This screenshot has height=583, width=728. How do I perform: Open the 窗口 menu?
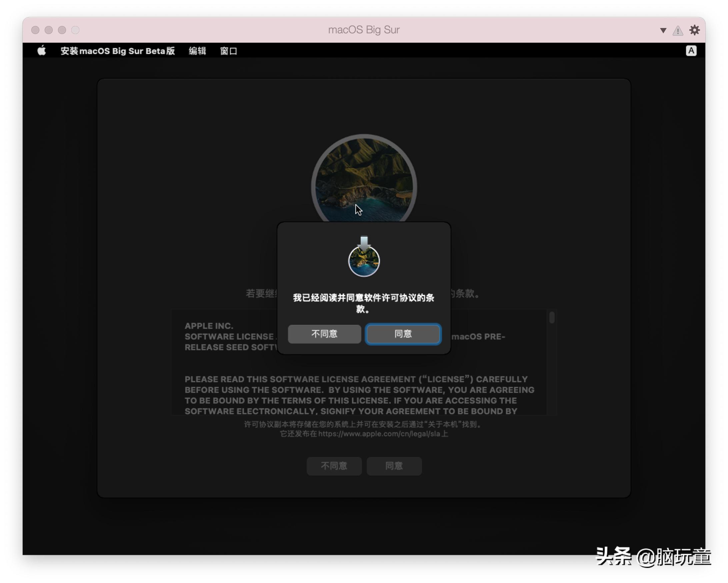[229, 51]
